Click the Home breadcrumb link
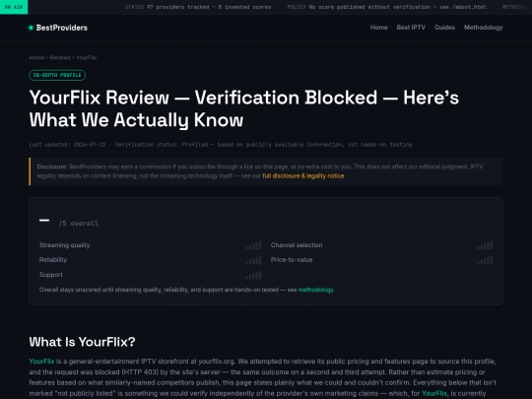The height and width of the screenshot is (399, 532). coord(36,58)
